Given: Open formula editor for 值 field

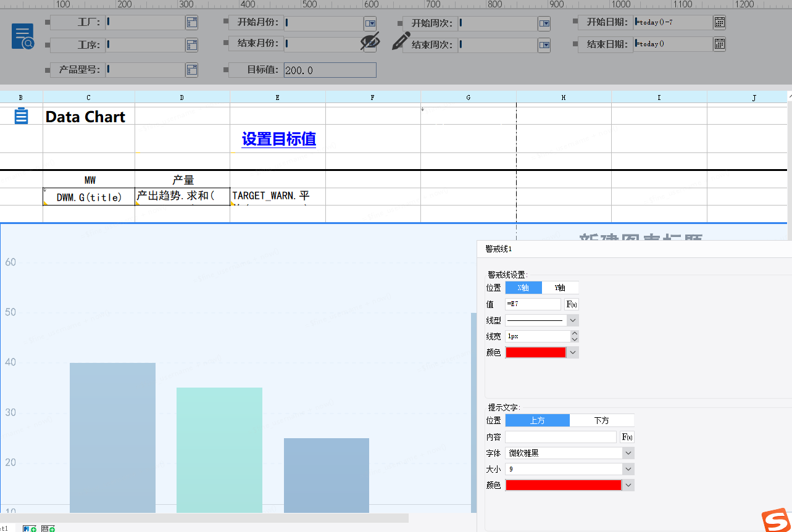Looking at the screenshot, I should pos(572,304).
